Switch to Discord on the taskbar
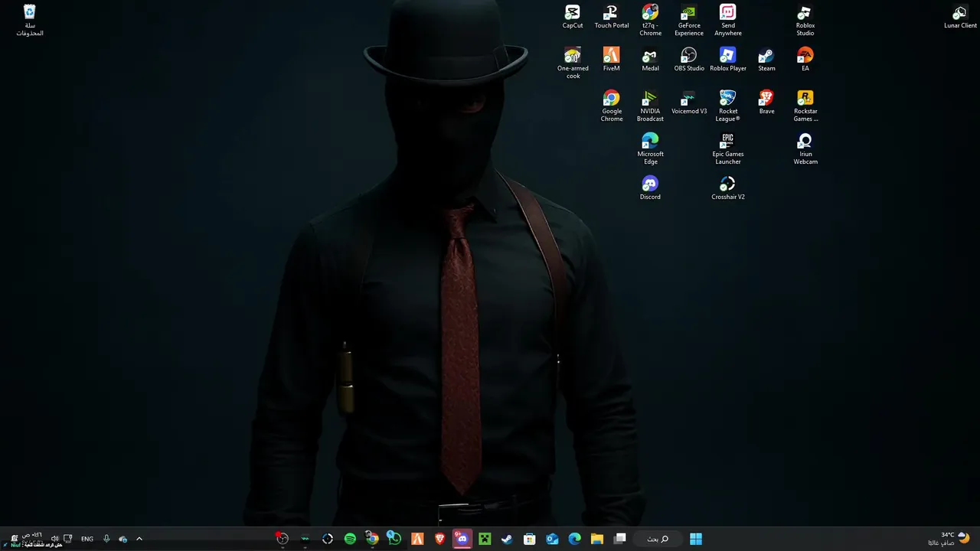980x551 pixels. (x=462, y=539)
